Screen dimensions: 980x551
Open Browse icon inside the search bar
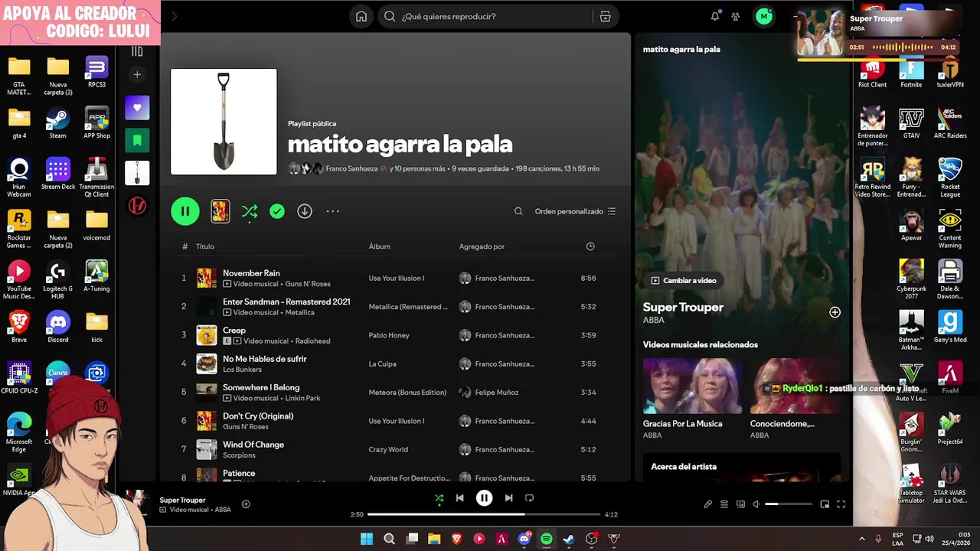coord(605,16)
